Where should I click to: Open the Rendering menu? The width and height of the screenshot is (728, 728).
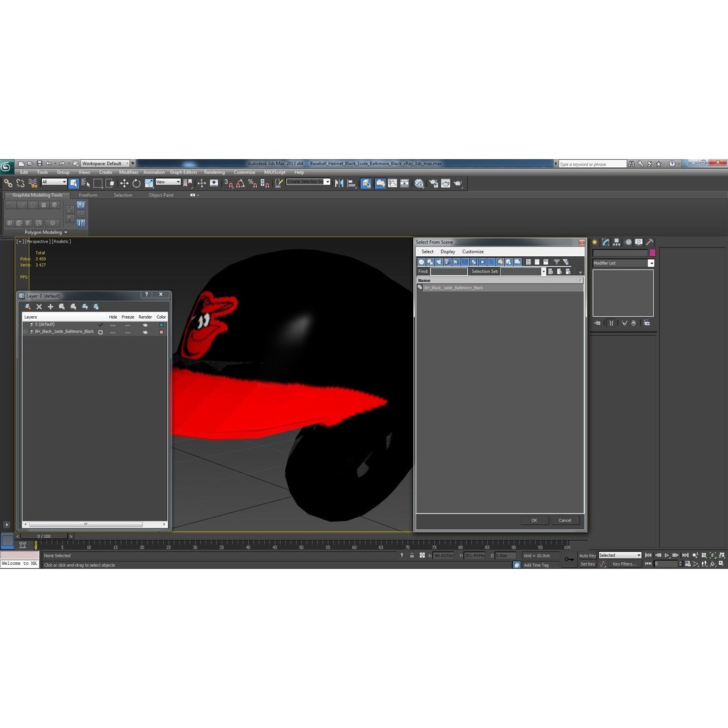(214, 173)
